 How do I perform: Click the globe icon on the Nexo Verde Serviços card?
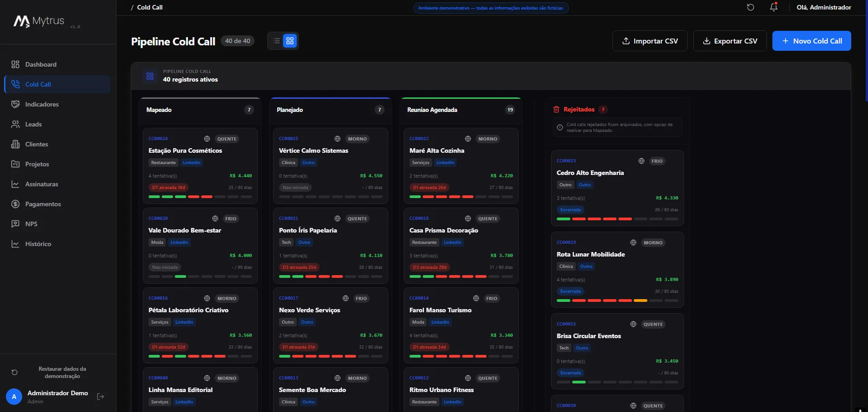coord(346,298)
